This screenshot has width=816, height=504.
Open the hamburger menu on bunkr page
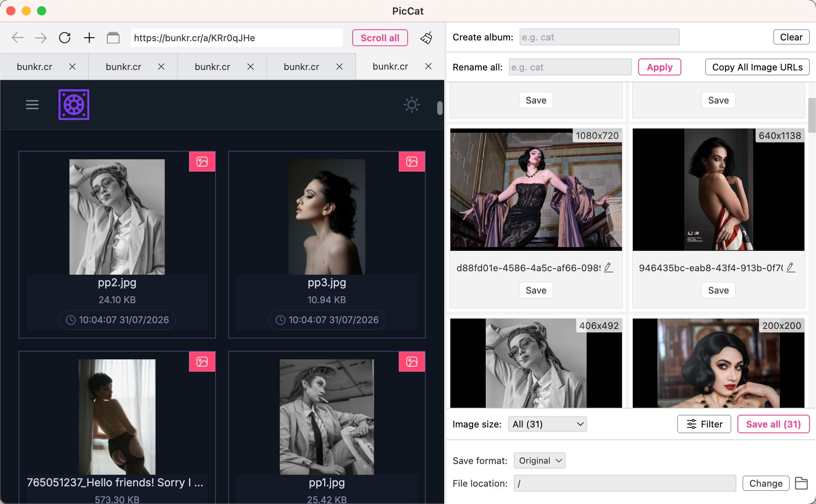(32, 105)
